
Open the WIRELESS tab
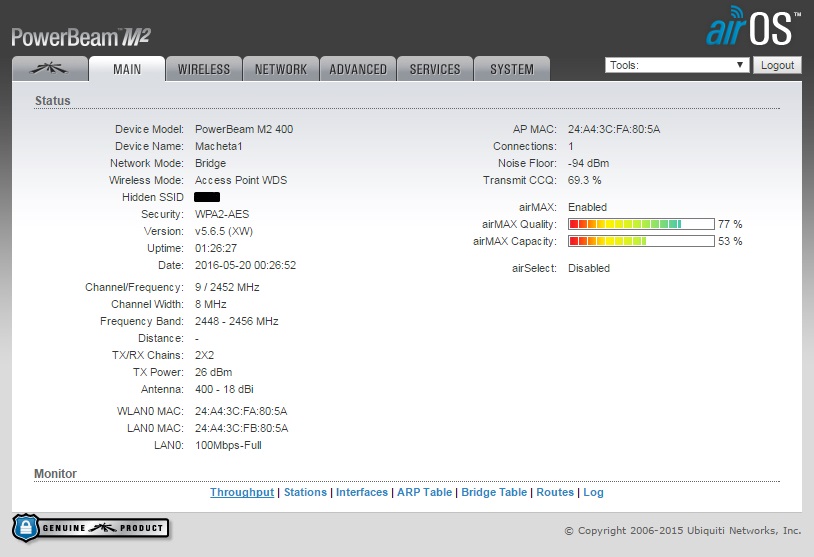[204, 69]
